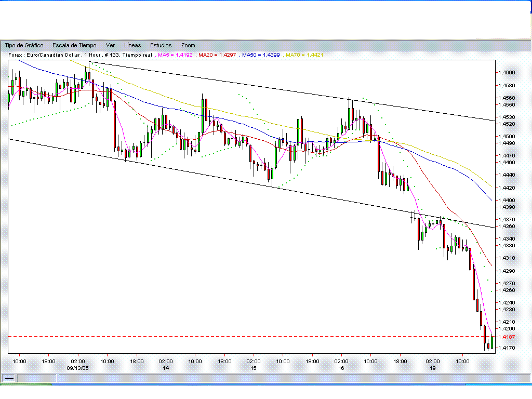Viewport: 532px width, 399px height.
Task: Open the Ver menu
Action: [x=110, y=46]
